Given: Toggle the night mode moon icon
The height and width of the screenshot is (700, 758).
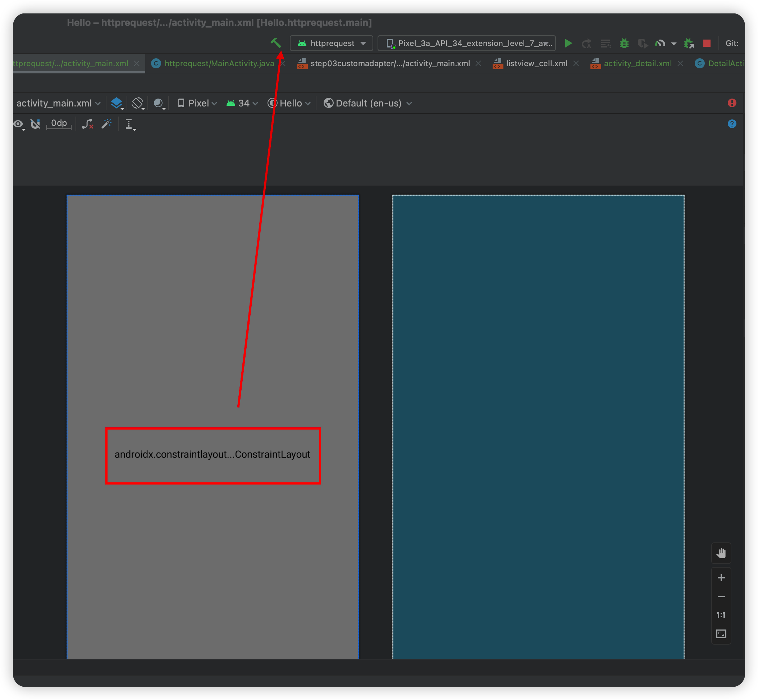Looking at the screenshot, I should [159, 103].
